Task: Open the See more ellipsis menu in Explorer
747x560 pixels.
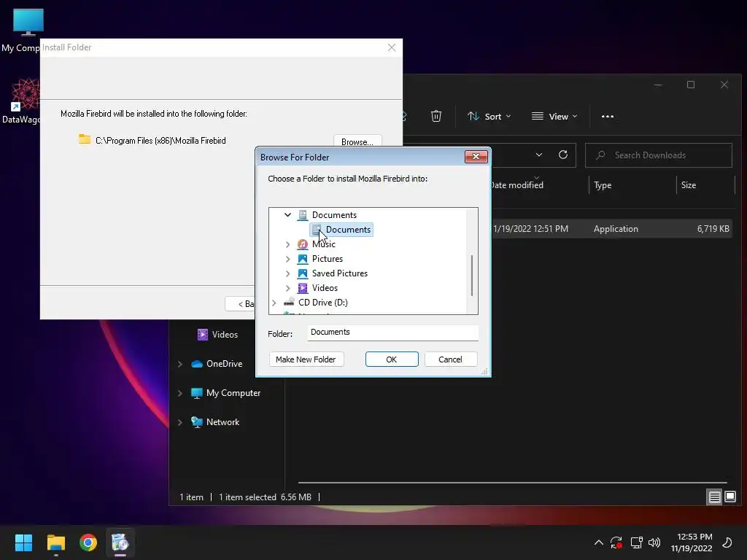Action: [x=608, y=116]
